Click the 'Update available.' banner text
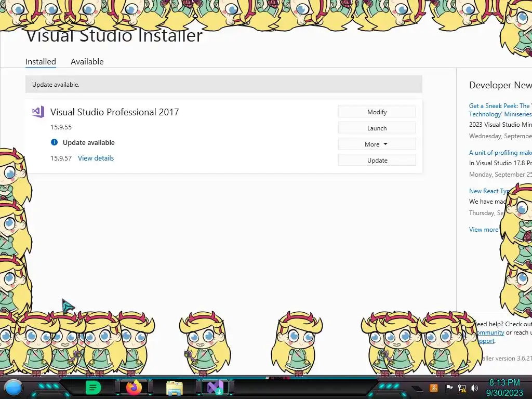The image size is (532, 399). (56, 85)
